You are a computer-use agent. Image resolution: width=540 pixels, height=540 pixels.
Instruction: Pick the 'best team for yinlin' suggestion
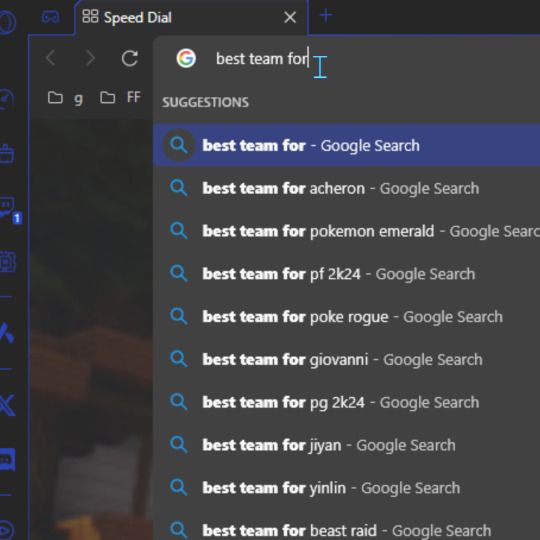(x=346, y=488)
